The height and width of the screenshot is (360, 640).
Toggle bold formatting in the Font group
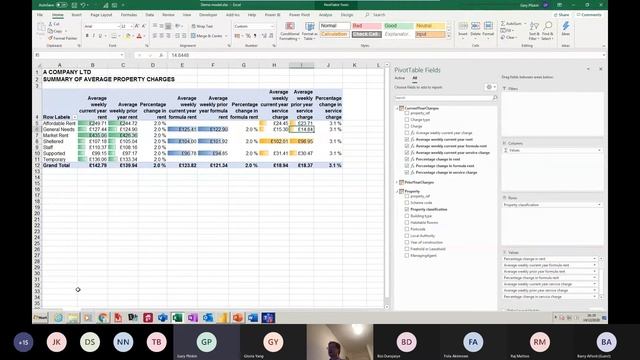coord(87,36)
